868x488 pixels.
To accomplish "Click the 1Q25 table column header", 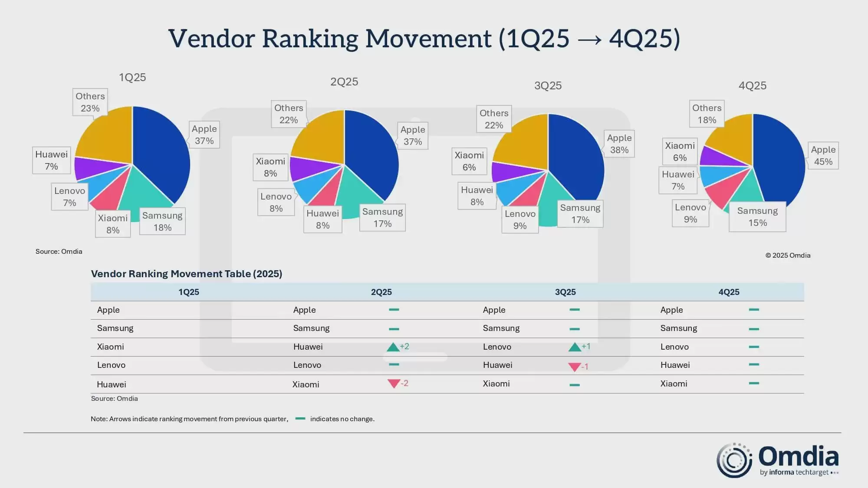I will pos(189,292).
